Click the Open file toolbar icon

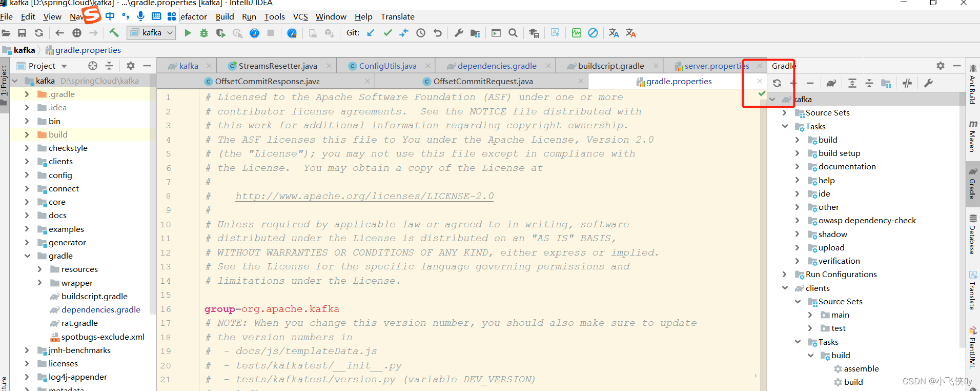pyautogui.click(x=6, y=33)
